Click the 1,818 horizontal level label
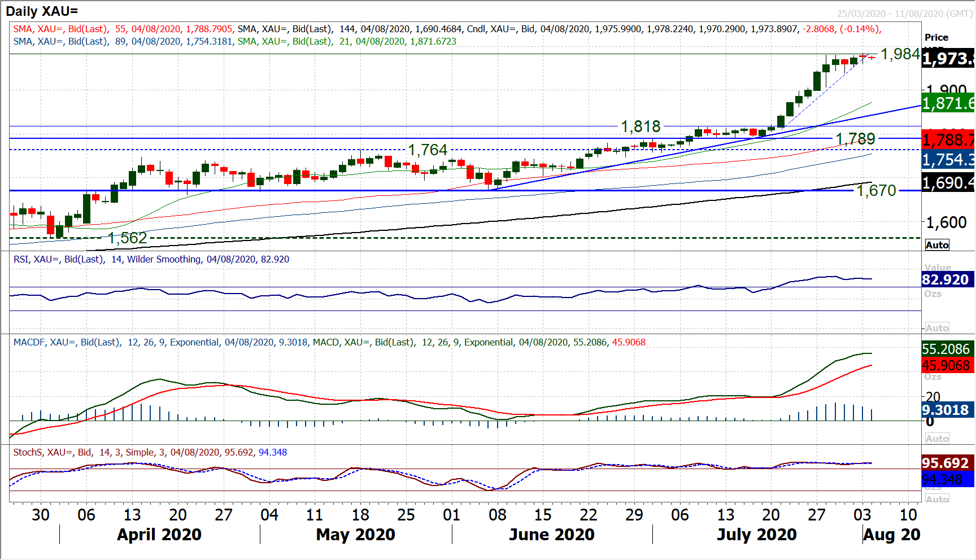The height and width of the screenshot is (560, 976). (640, 126)
